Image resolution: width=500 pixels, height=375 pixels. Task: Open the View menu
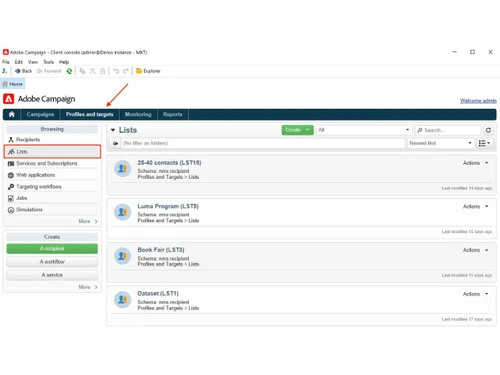tap(33, 62)
